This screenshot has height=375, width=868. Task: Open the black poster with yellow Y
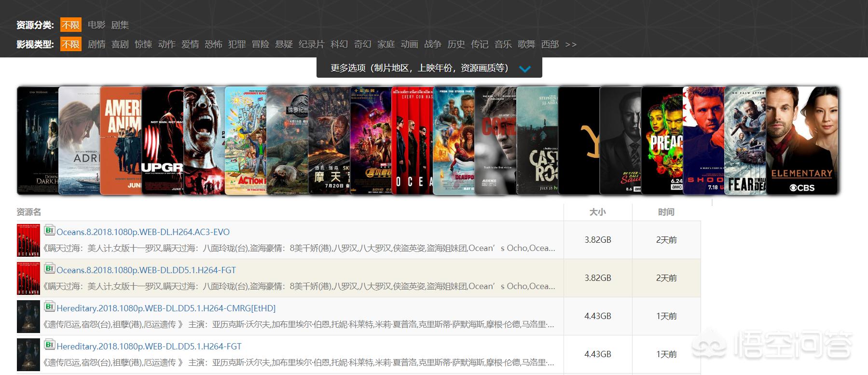pos(579,140)
